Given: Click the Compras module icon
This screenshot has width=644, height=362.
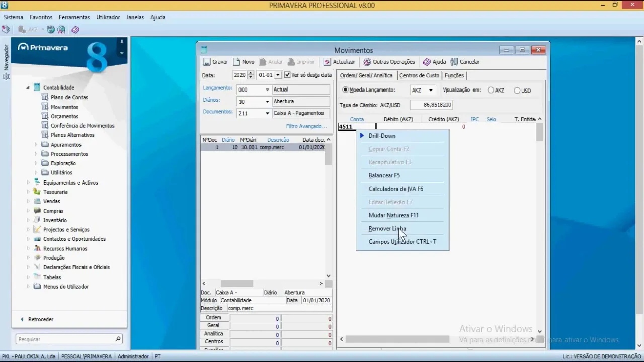Looking at the screenshot, I should tap(37, 211).
